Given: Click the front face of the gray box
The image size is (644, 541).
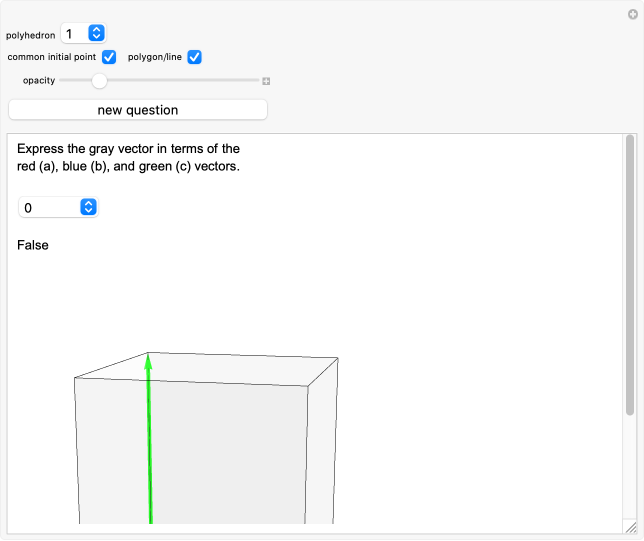Looking at the screenshot, I should 220,450.
